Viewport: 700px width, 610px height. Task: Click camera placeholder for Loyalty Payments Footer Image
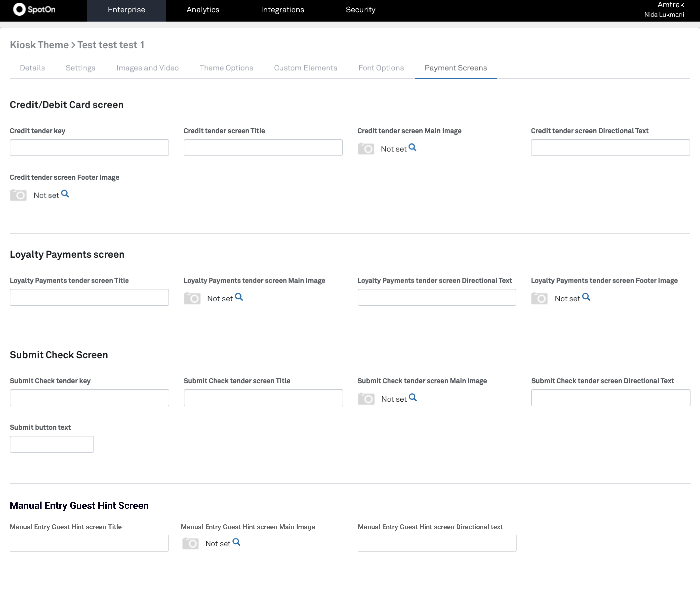point(539,299)
